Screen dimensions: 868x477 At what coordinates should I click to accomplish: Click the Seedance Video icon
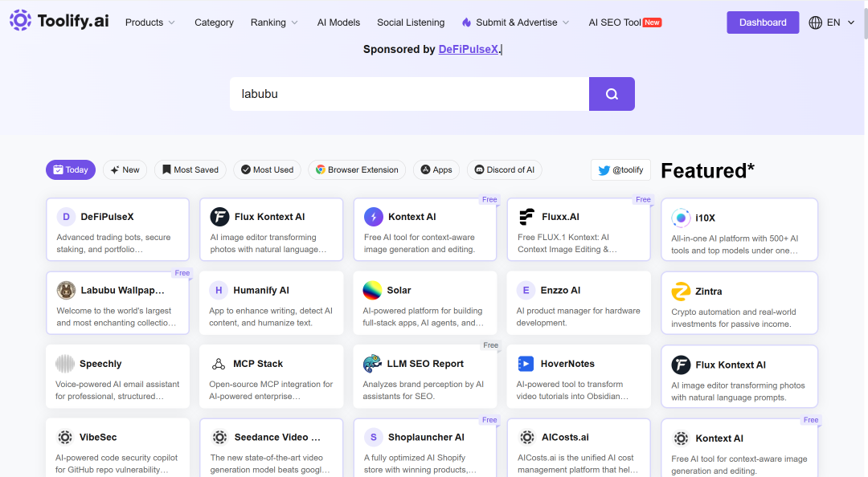click(219, 437)
